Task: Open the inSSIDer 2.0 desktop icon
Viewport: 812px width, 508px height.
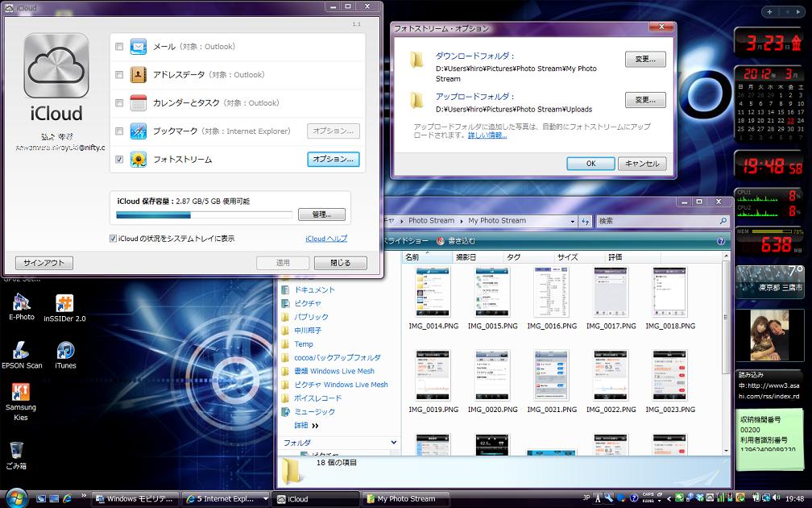Action: click(x=64, y=308)
